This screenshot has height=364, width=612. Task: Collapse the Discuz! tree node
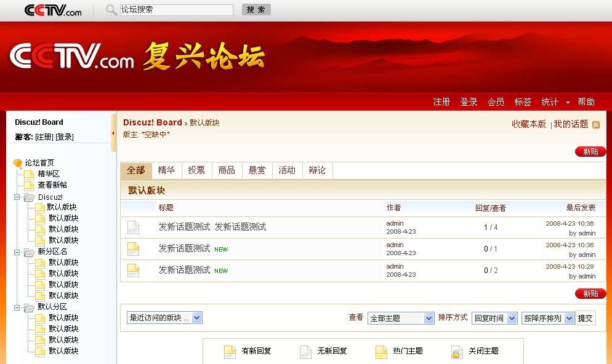point(17,197)
